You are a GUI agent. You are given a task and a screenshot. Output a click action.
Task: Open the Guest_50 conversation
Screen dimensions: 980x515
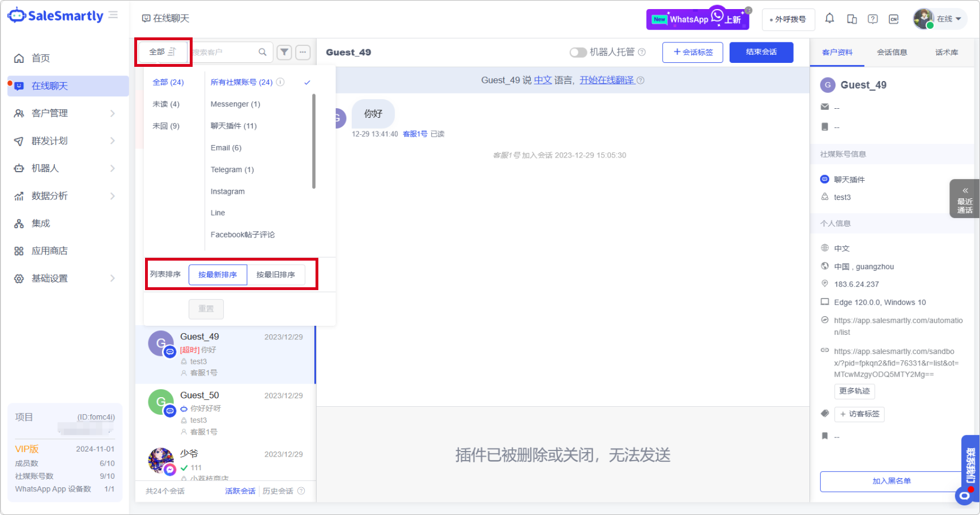tap(225, 413)
